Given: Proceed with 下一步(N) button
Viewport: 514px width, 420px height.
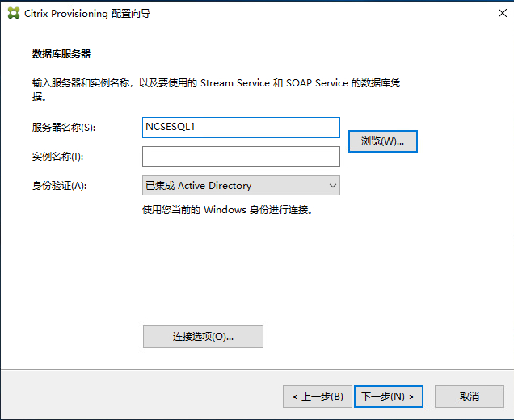Looking at the screenshot, I should (389, 397).
